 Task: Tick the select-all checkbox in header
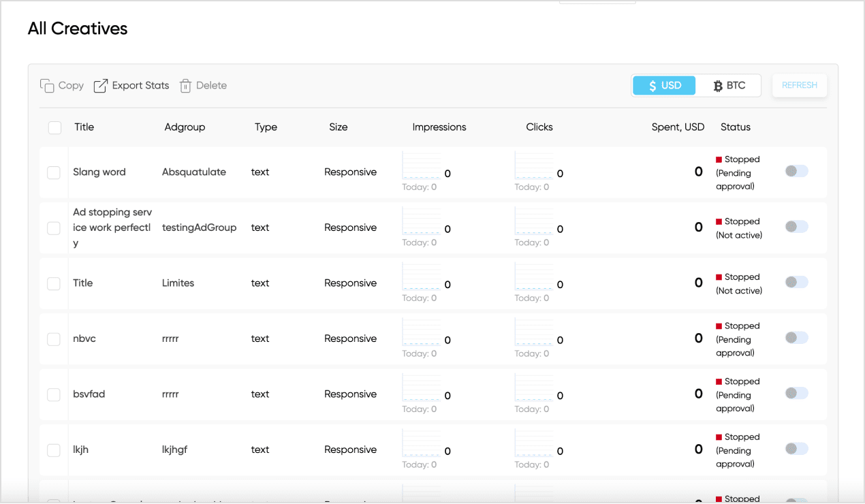click(x=54, y=127)
